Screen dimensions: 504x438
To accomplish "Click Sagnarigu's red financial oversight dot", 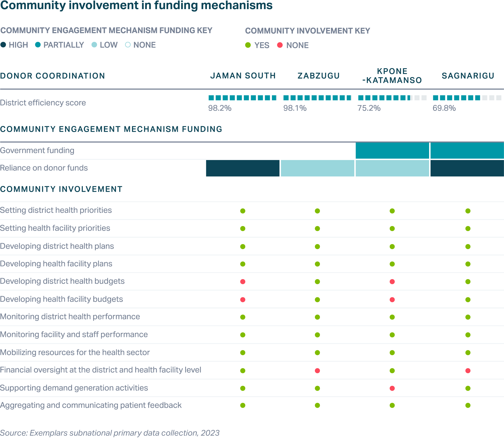I will click(x=468, y=371).
